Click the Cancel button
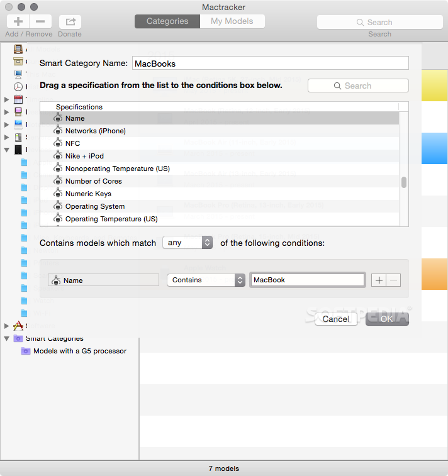The width and height of the screenshot is (448, 476). pos(336,319)
